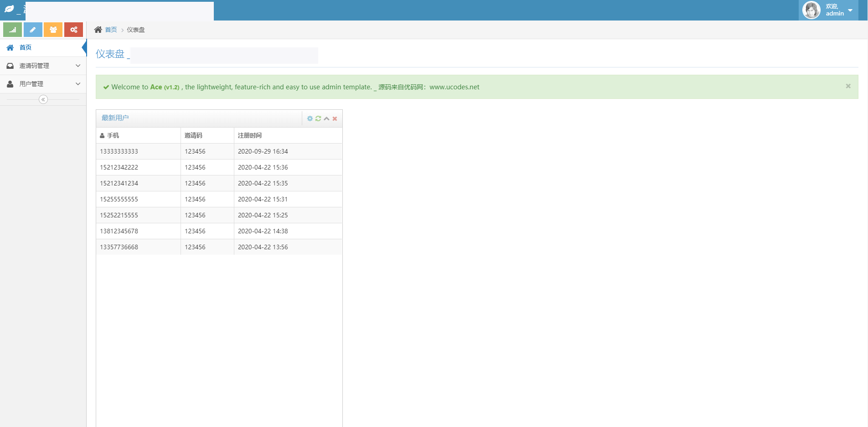This screenshot has height=427, width=868.
Task: Close the 最新用户 widget panel
Action: pyautogui.click(x=335, y=118)
